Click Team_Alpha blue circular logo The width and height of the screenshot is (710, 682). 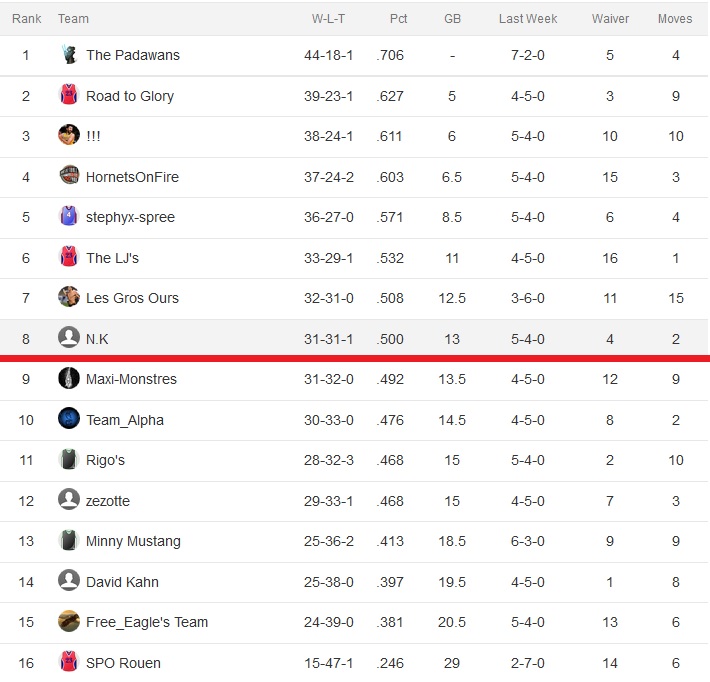coord(69,419)
